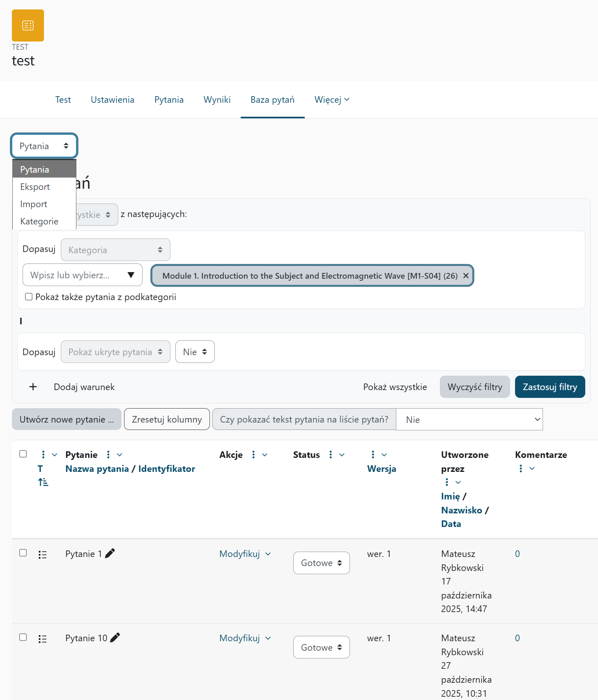The width and height of the screenshot is (598, 700).
Task: Click the orange quiz activity icon
Action: (x=28, y=25)
